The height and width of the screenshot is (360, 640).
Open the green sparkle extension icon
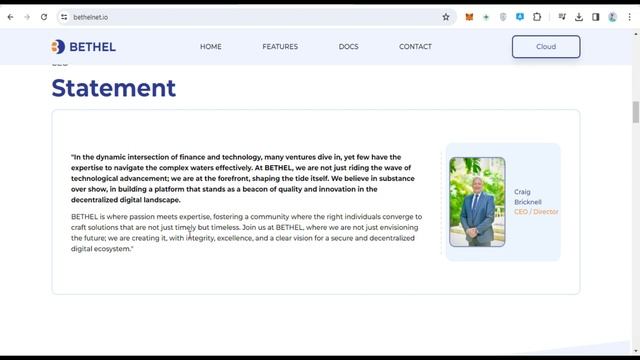(x=486, y=17)
